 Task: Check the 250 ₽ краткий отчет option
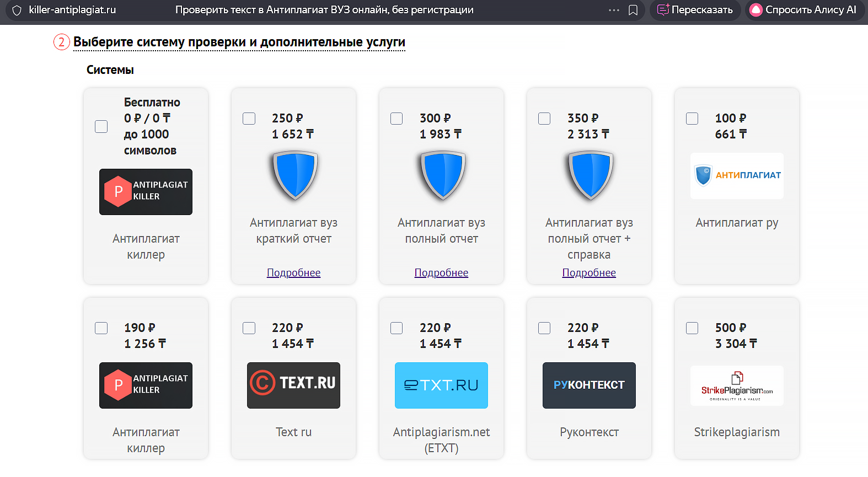(x=249, y=118)
